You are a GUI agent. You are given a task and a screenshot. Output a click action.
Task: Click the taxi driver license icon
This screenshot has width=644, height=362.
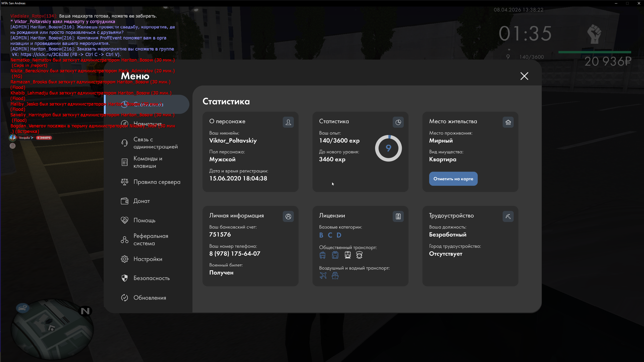pos(359,255)
